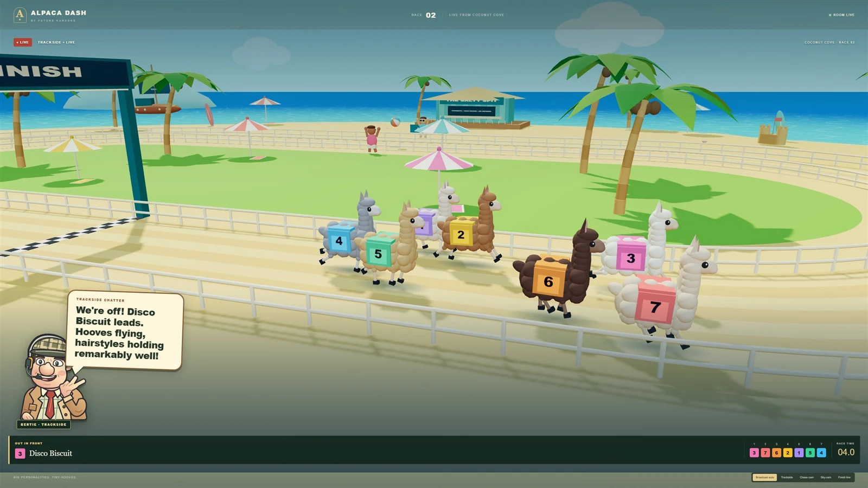Click the pink number 3 leaderboard chip

point(754,453)
